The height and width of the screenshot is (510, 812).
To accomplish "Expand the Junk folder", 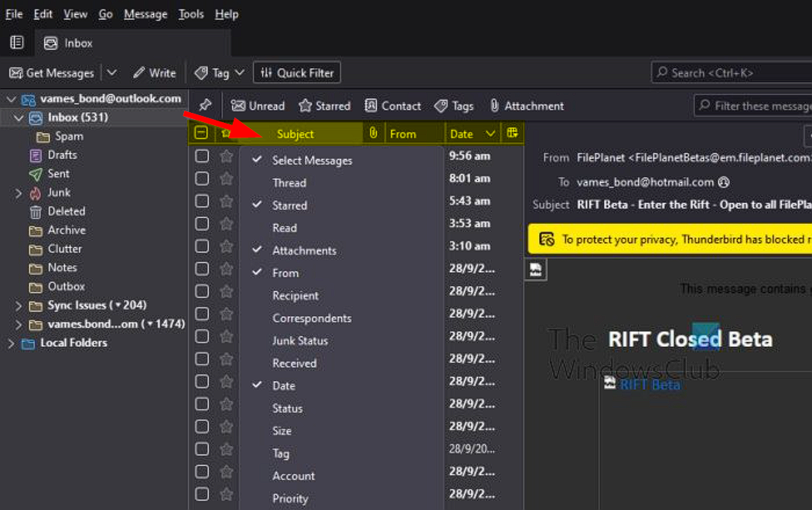I will tap(19, 193).
